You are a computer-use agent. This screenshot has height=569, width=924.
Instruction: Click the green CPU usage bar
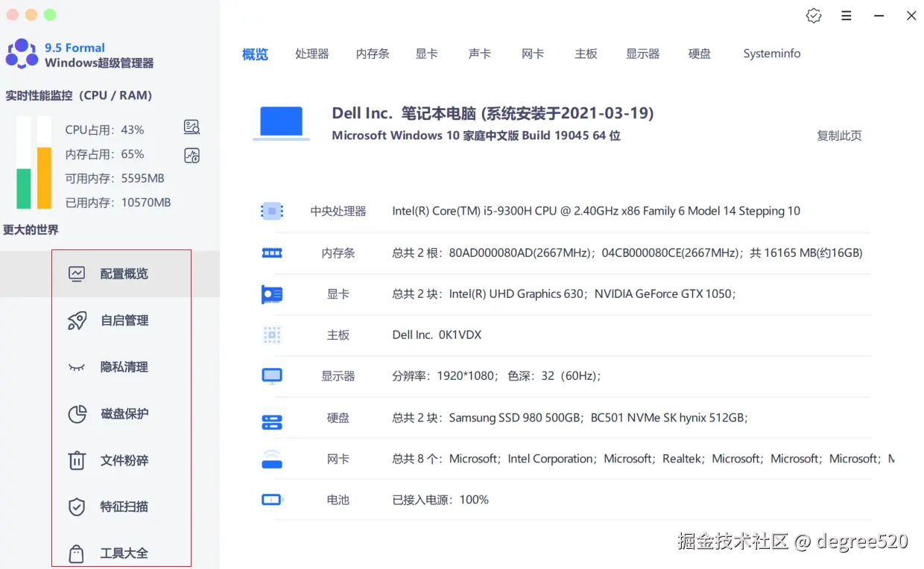point(24,189)
